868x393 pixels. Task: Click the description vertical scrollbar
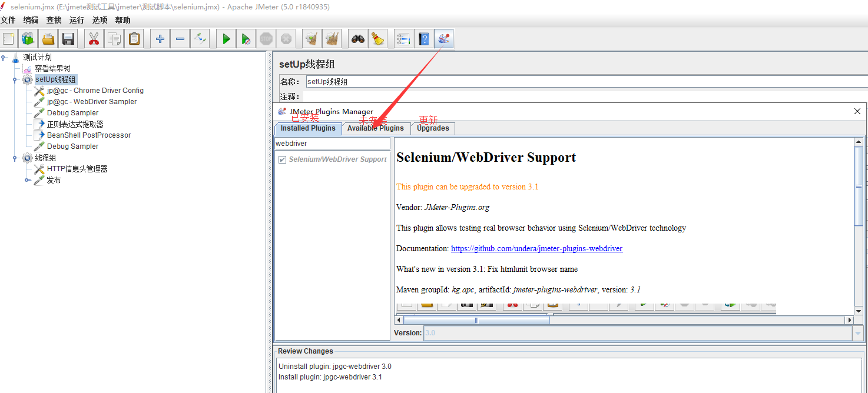coord(859,226)
